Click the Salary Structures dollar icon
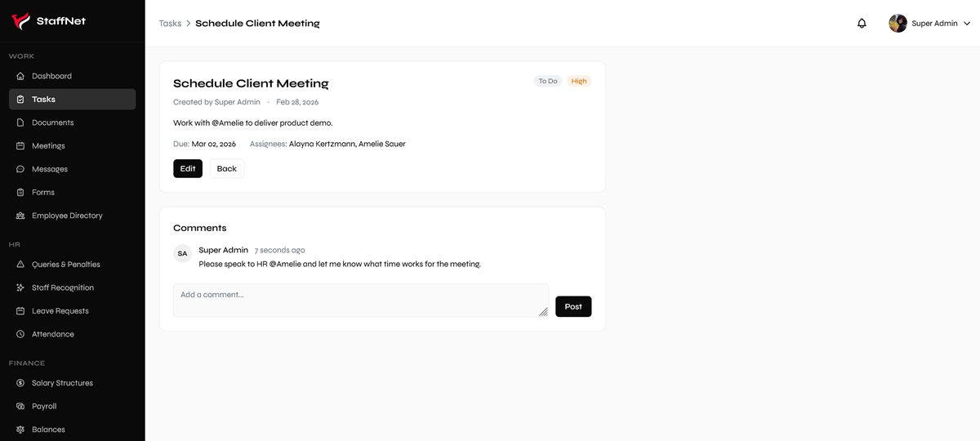The width and height of the screenshot is (980, 441). (x=20, y=383)
